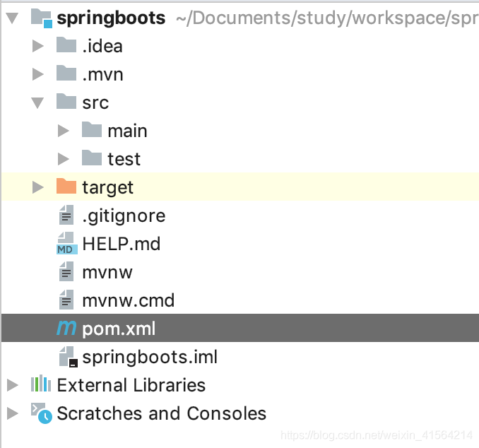479x448 pixels.
Task: Click the Maven m icon of pom.xml
Action: point(66,328)
